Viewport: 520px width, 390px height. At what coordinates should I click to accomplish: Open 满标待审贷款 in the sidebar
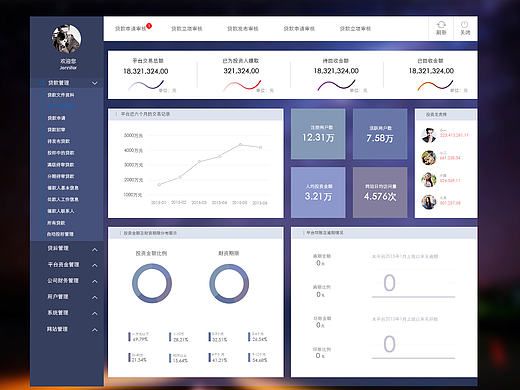pos(61,165)
